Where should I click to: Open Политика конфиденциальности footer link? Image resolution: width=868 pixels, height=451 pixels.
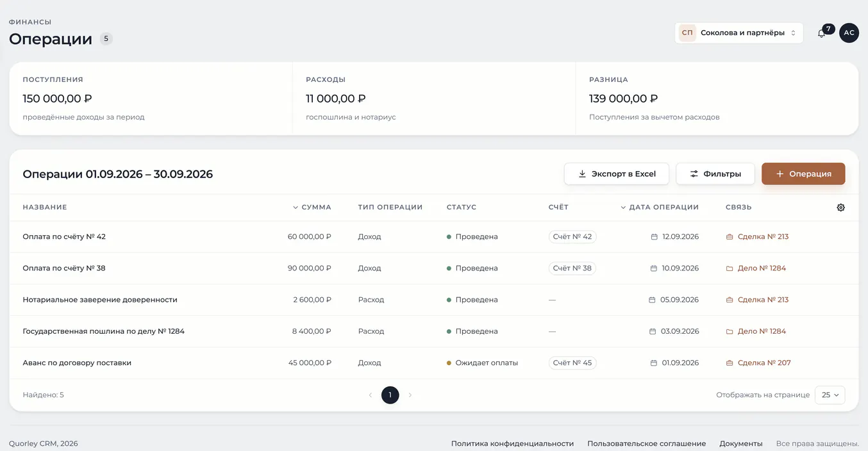point(512,443)
